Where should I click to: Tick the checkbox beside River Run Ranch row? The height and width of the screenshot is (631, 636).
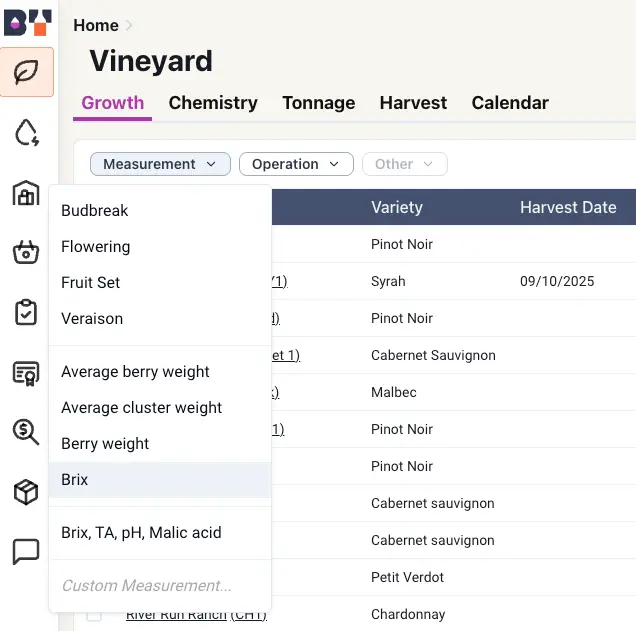click(x=94, y=616)
